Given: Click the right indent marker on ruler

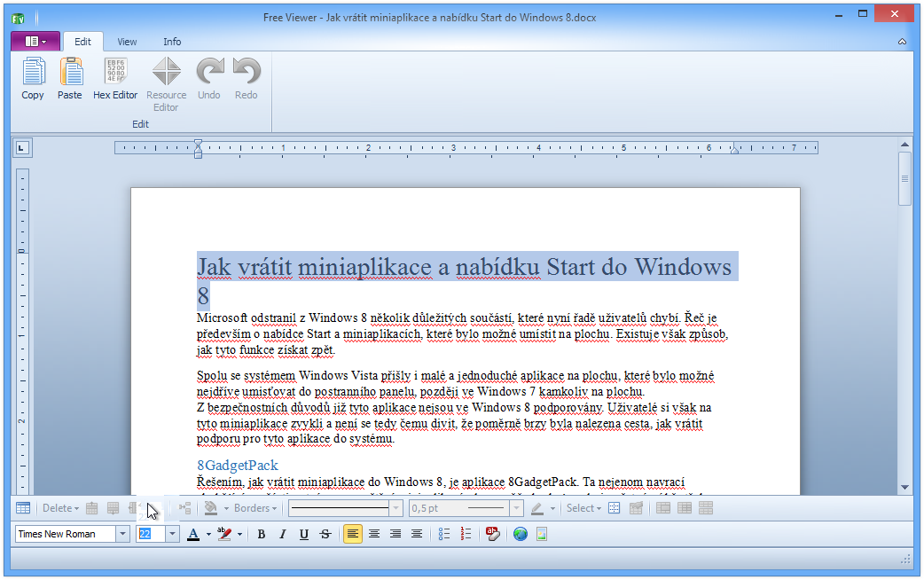Looking at the screenshot, I should [x=734, y=150].
